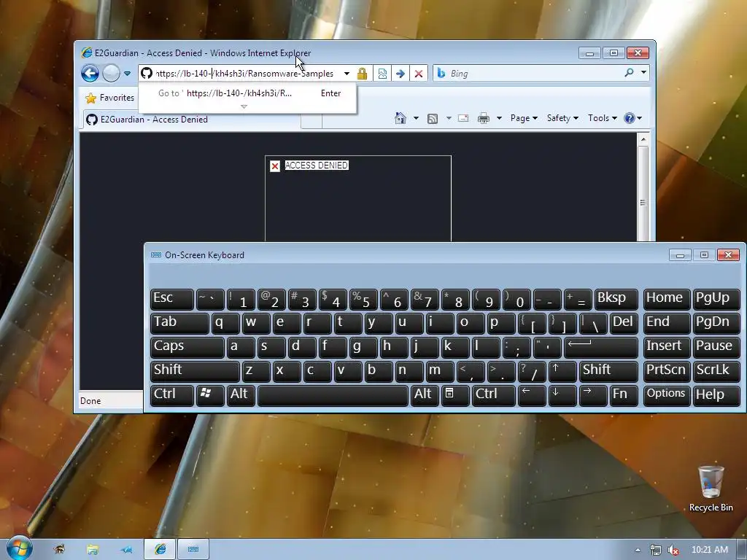Click the IE Forward arrow button
This screenshot has width=747, height=560.
point(111,74)
